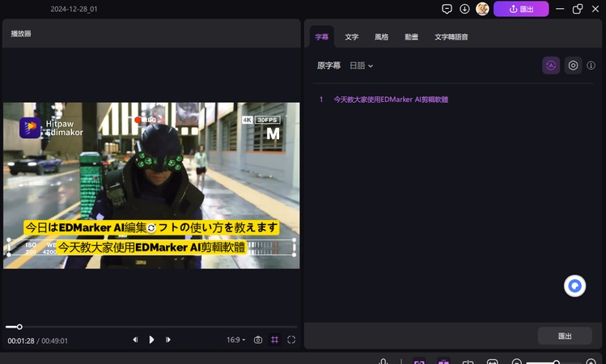Switch to the 文字 tab
606x364 pixels.
[352, 37]
